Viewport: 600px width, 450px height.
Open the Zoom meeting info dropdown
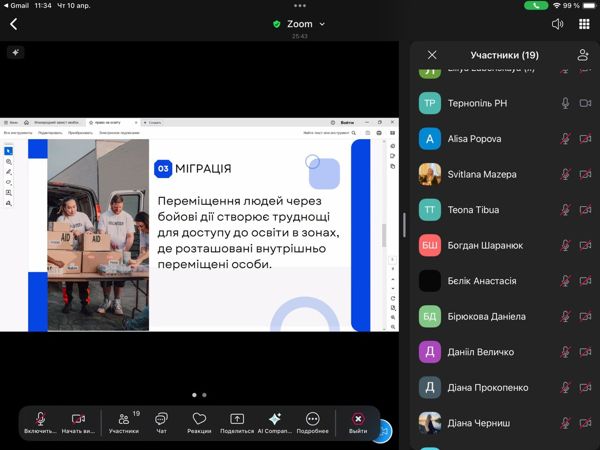pyautogui.click(x=299, y=24)
